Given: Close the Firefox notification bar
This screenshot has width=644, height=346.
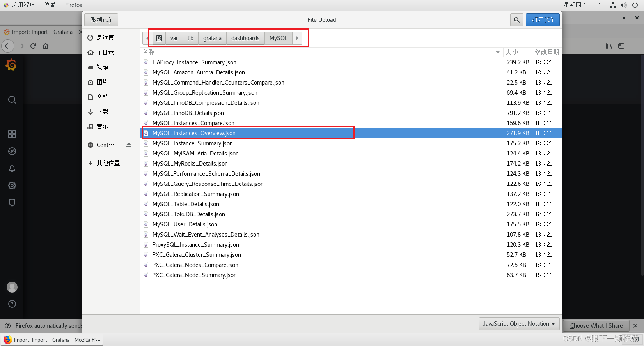Looking at the screenshot, I should tap(635, 326).
